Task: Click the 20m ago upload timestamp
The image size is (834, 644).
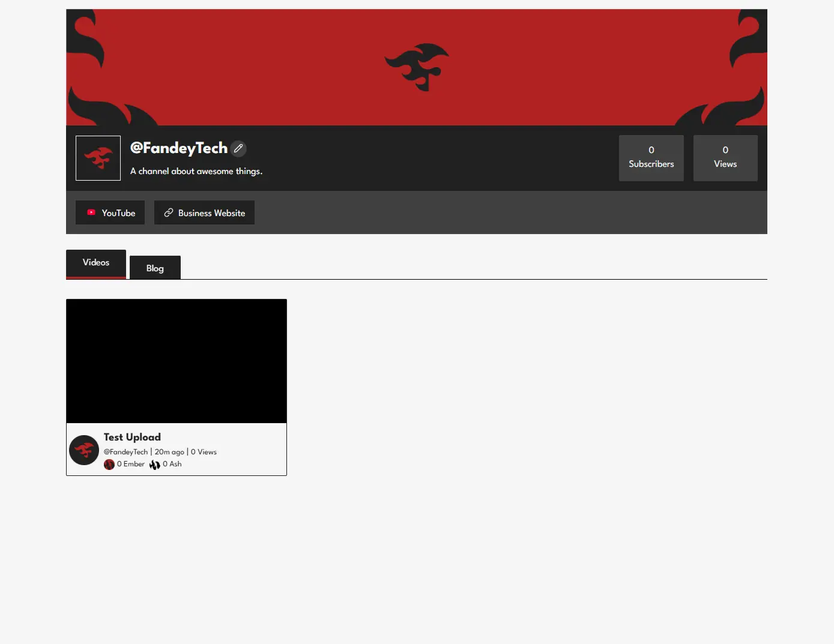Action: 169,452
